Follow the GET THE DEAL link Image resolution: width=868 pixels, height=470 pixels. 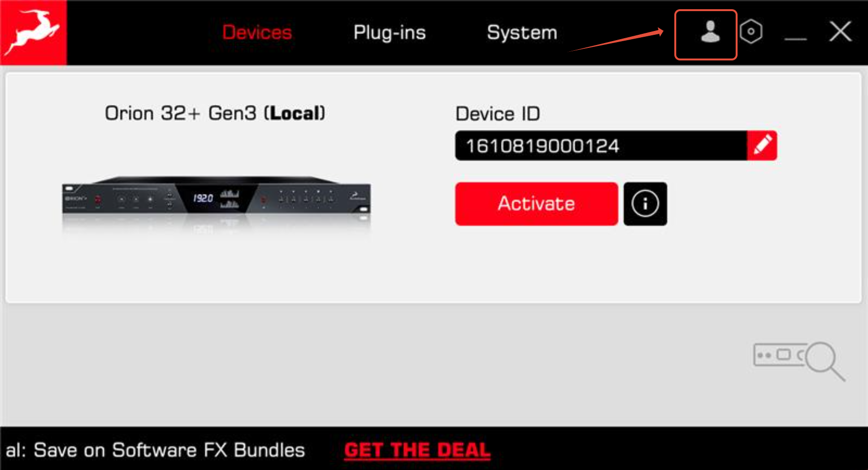[x=417, y=450]
